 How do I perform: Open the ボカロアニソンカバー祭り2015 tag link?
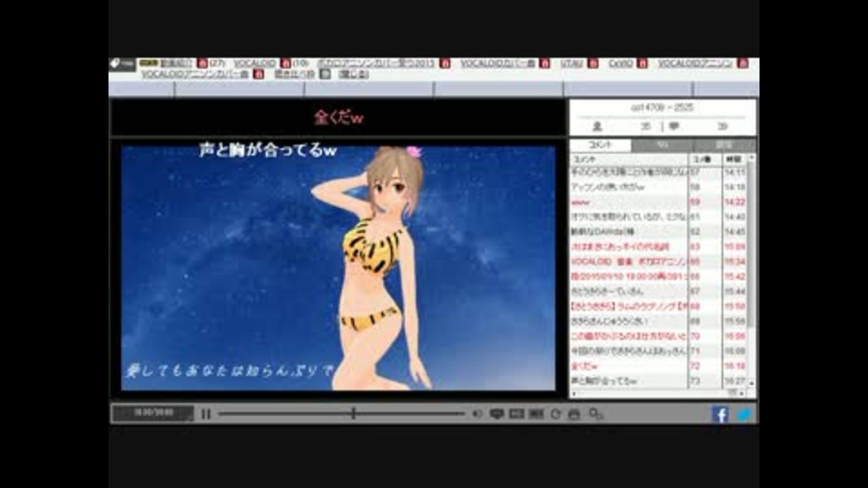point(375,63)
